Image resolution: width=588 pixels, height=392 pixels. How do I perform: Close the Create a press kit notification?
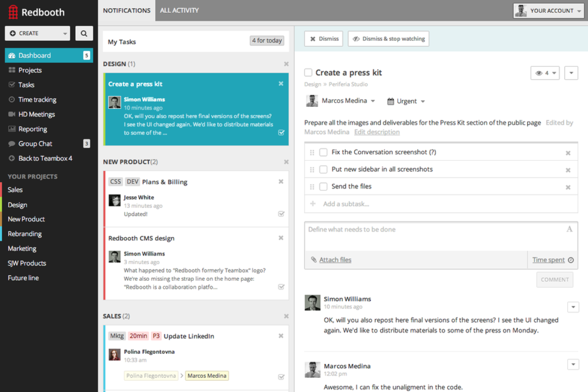click(281, 84)
